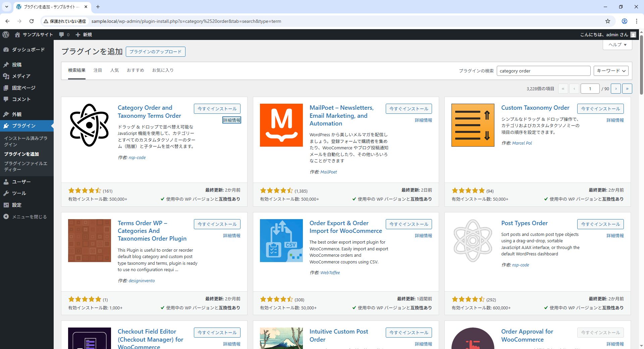Expand the ヘルプ panel
The height and width of the screenshot is (349, 644).
coord(617,45)
